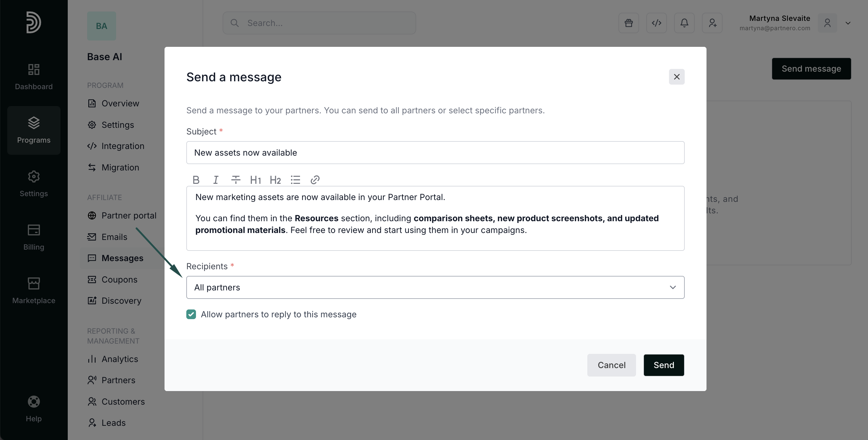Uncheck Allow partners to reply checkbox
This screenshot has height=440, width=868.
point(191,314)
